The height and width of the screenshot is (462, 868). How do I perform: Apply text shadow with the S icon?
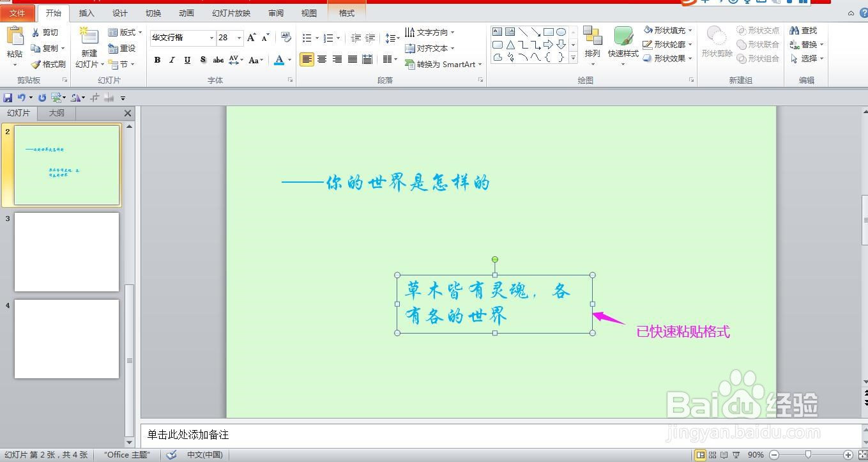[202, 59]
